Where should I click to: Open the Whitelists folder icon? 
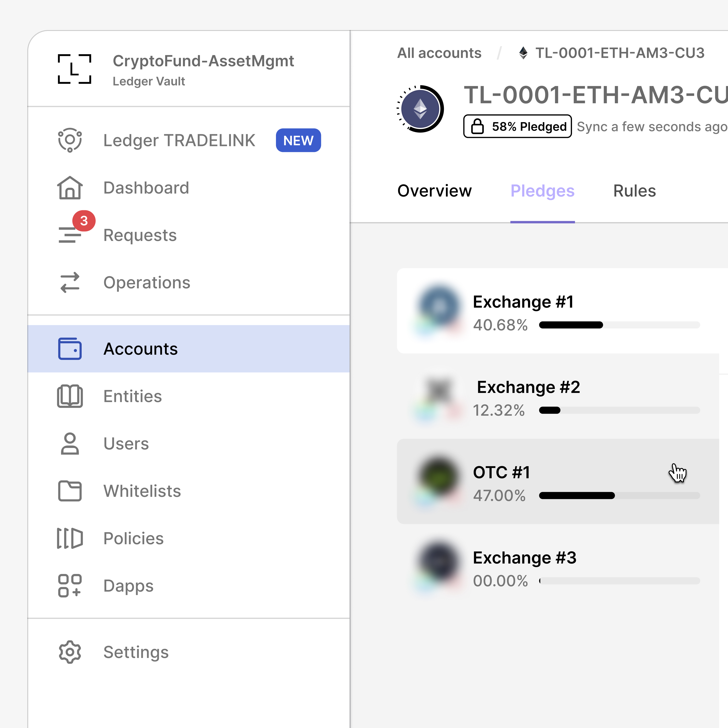click(x=70, y=491)
